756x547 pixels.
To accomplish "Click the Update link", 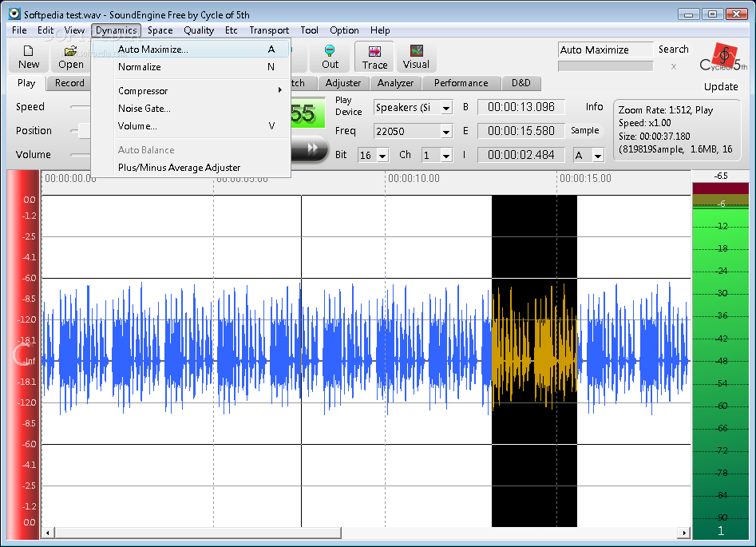I will (721, 87).
